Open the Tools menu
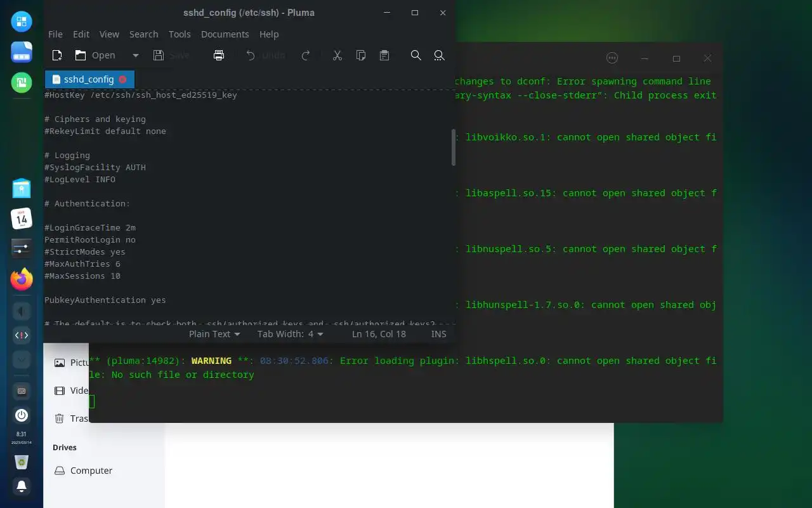 [x=180, y=34]
